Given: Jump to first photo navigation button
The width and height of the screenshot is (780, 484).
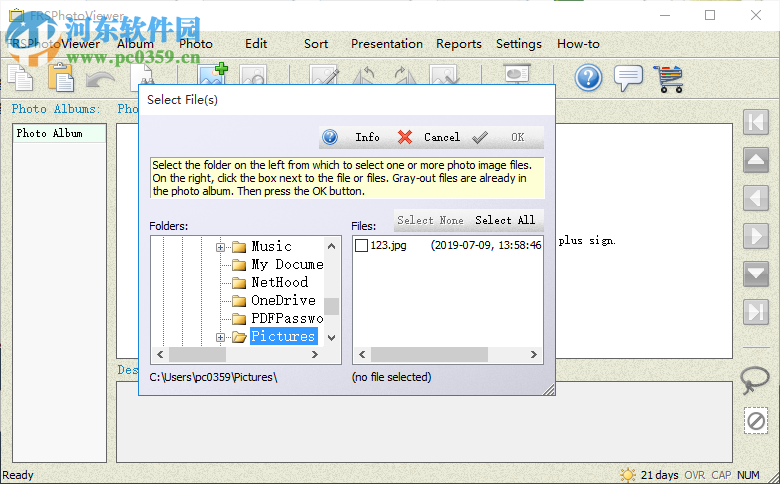Looking at the screenshot, I should click(x=756, y=122).
